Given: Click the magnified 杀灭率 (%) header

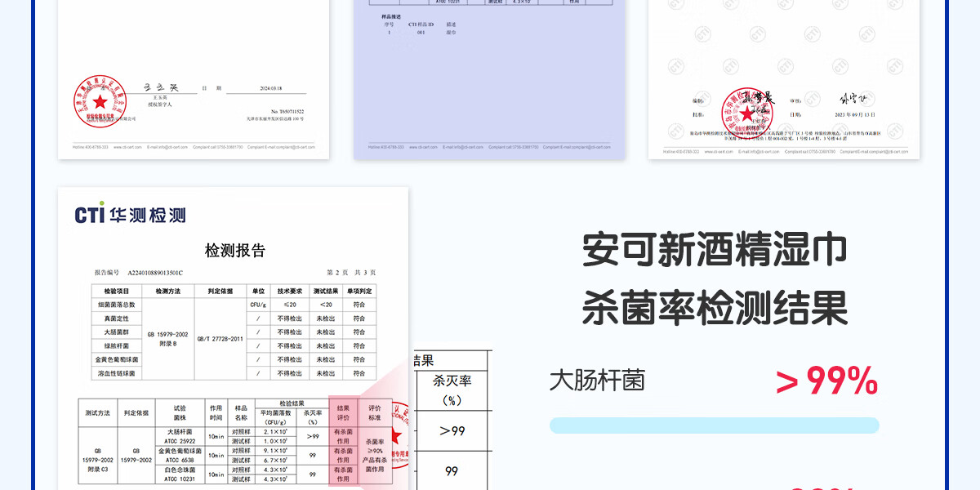Looking at the screenshot, I should click(452, 390).
